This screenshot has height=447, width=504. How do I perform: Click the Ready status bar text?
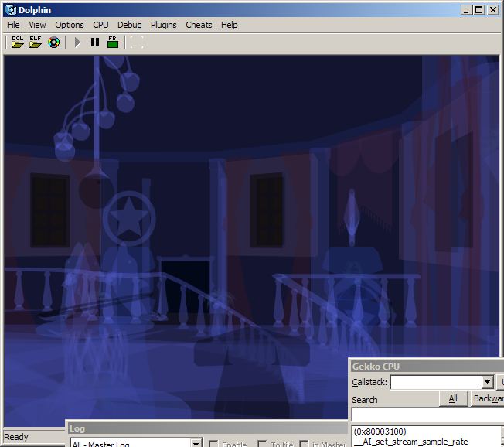[16, 437]
